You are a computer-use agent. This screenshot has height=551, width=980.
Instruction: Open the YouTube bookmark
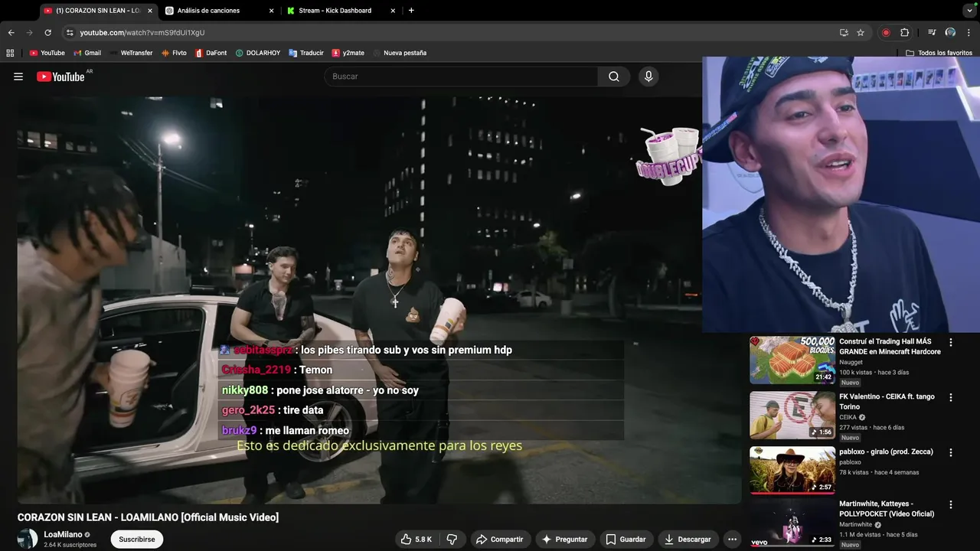[x=47, y=53]
